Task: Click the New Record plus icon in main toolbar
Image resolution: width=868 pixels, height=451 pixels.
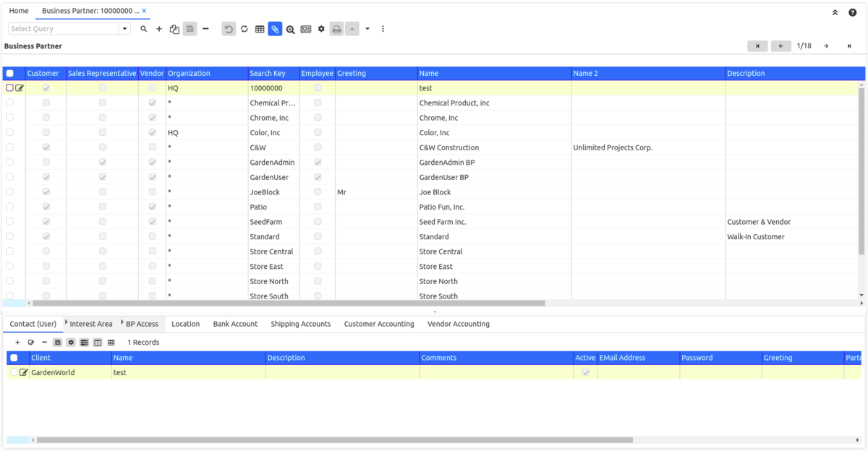Action: pos(159,29)
